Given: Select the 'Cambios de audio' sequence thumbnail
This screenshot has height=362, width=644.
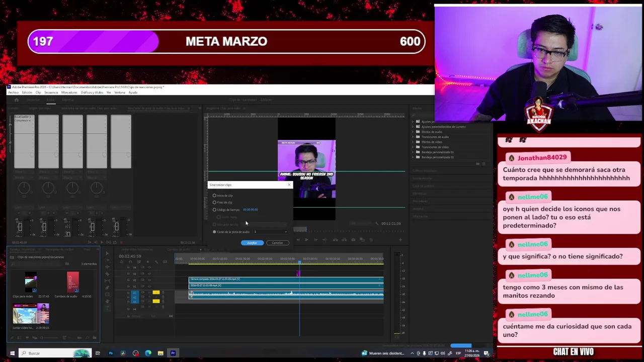Looking at the screenshot, I should [73, 282].
